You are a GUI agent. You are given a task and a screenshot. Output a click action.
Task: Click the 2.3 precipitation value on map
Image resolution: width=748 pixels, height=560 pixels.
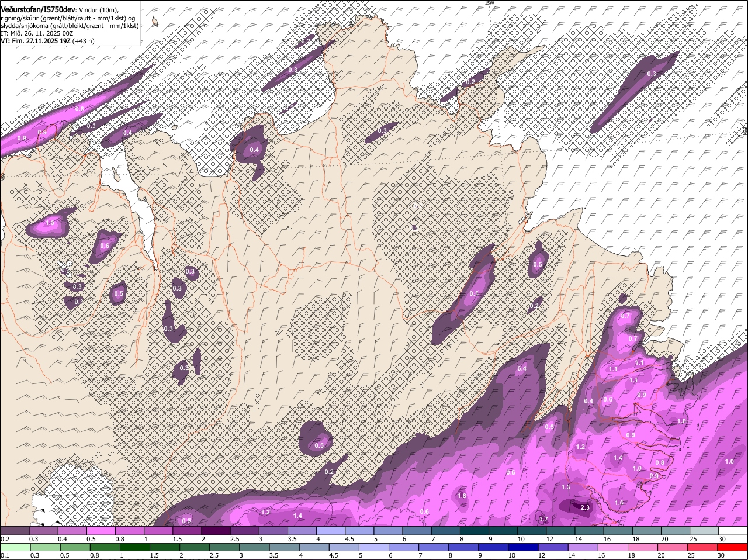(x=585, y=507)
